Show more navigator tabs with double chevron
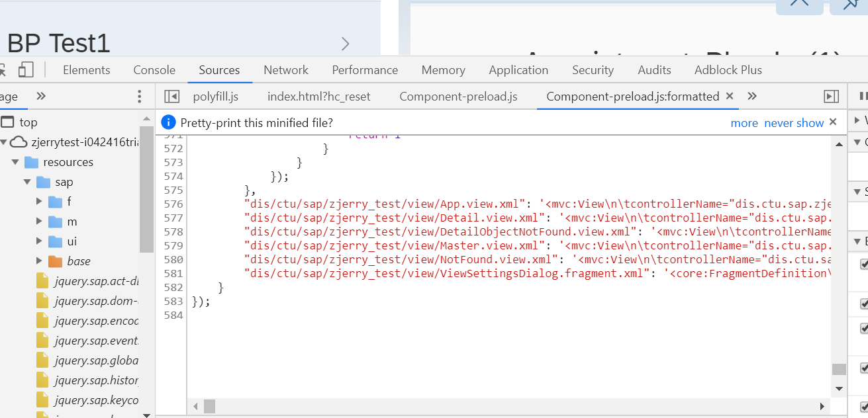 coord(41,97)
